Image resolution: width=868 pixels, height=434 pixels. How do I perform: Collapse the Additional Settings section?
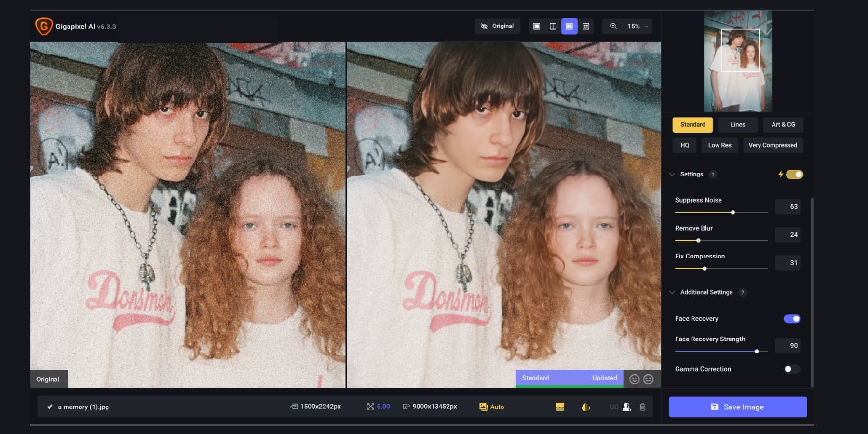coord(672,292)
